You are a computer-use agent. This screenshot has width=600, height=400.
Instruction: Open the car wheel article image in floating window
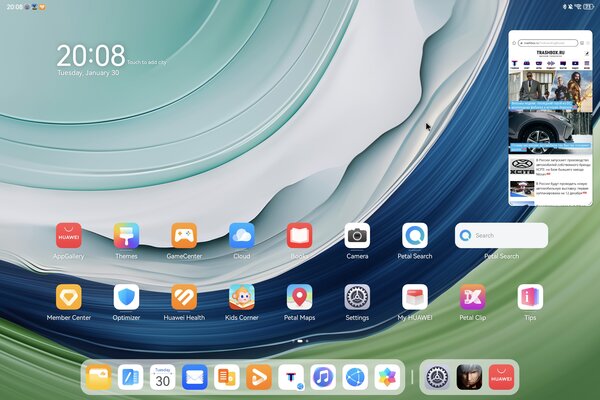(x=550, y=132)
